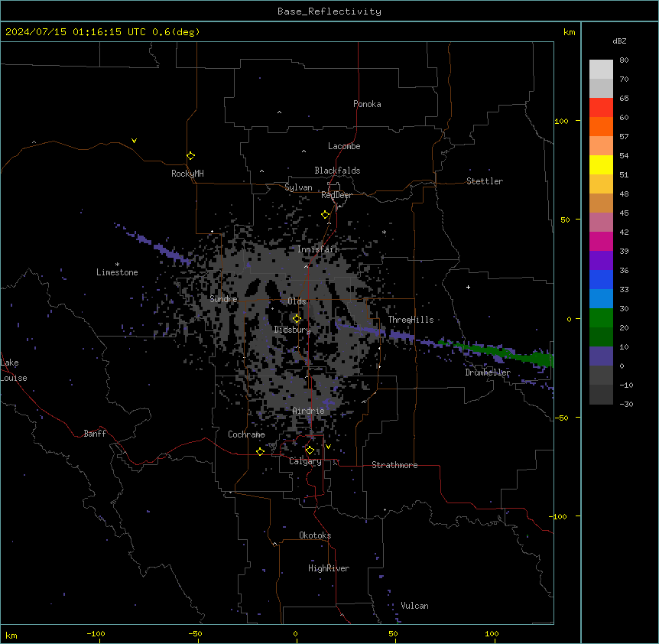This screenshot has width=659, height=644.
Task: Select the RedDeer label
Action: (336, 195)
